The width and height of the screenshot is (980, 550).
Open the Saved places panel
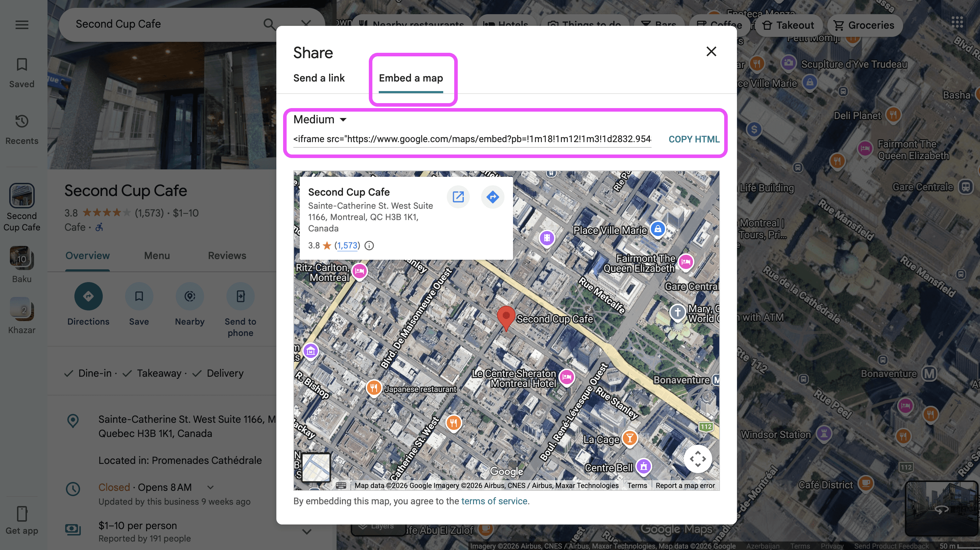22,73
